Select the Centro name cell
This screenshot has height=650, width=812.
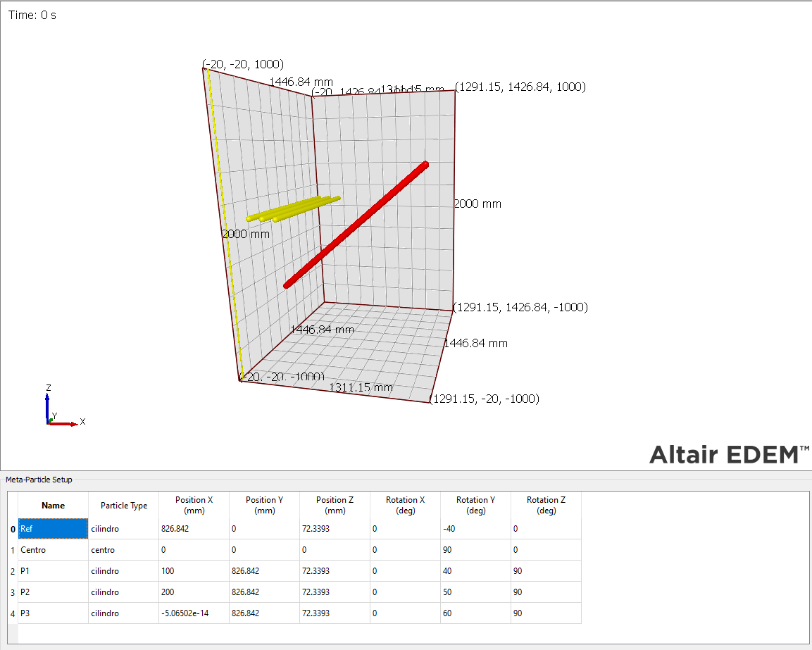point(53,550)
